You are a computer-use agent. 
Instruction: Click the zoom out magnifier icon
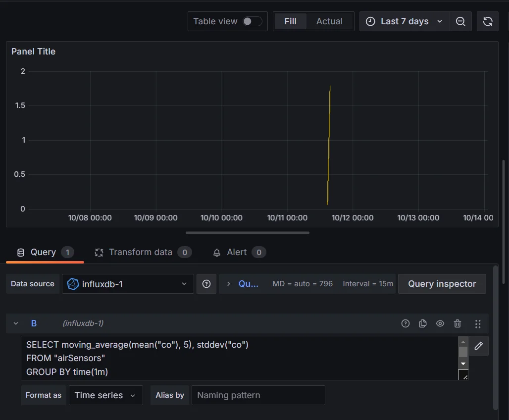click(460, 21)
